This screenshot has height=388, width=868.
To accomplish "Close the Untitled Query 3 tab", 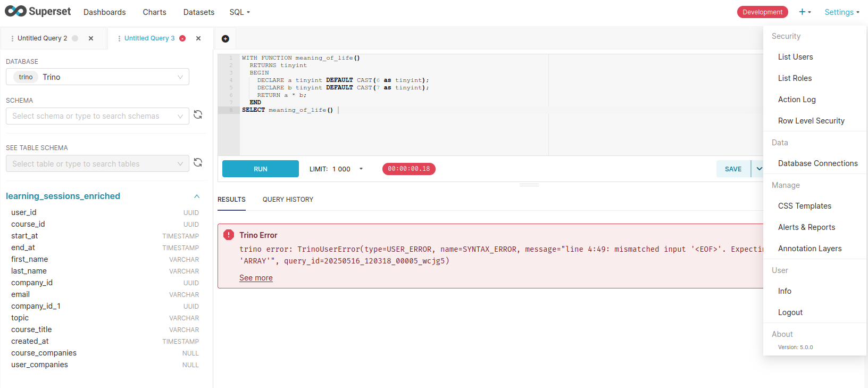I will 198,38.
